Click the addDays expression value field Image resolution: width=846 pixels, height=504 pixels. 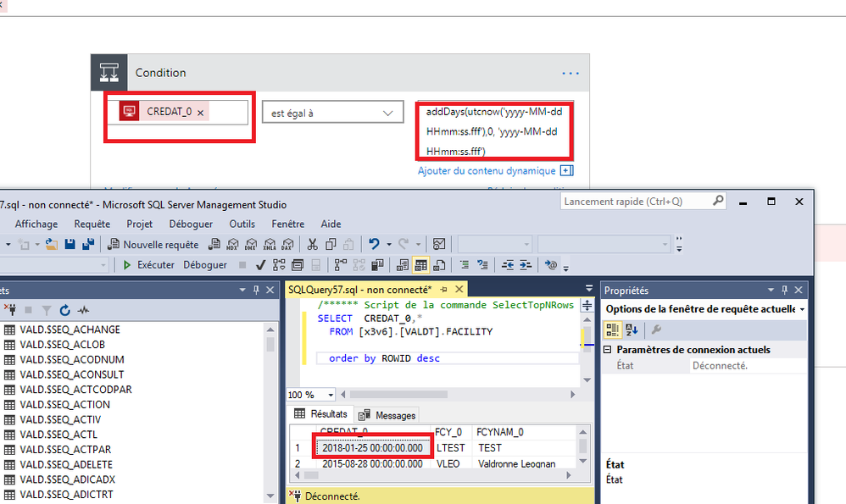(x=494, y=131)
